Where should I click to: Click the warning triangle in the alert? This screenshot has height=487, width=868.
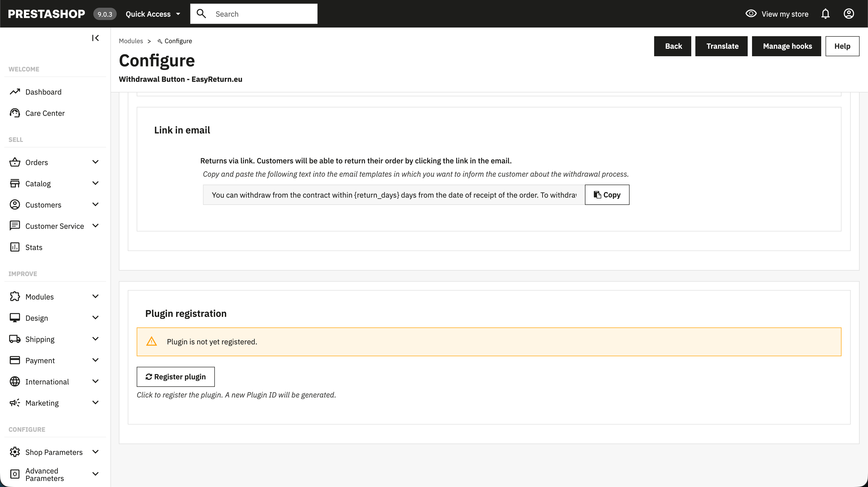tap(152, 341)
